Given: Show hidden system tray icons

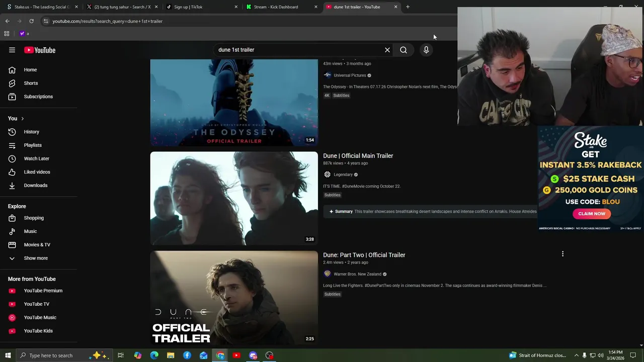Looking at the screenshot, I should tap(577, 355).
